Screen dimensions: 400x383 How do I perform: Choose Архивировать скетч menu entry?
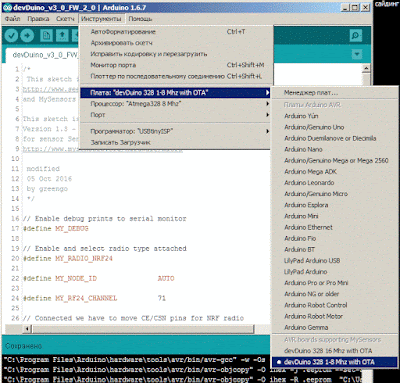coord(176,43)
